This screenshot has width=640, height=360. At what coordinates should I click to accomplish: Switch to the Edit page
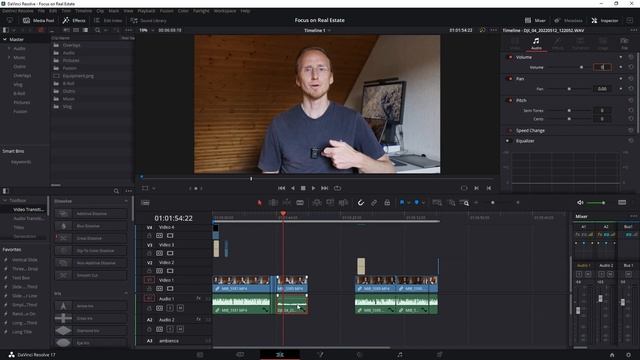[x=280, y=355]
